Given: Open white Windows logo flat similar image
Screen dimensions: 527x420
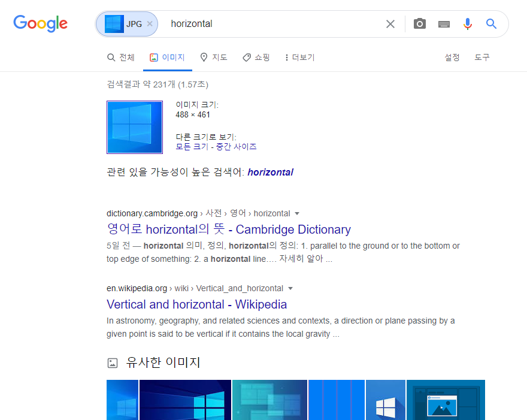Looking at the screenshot, I should (386, 400).
